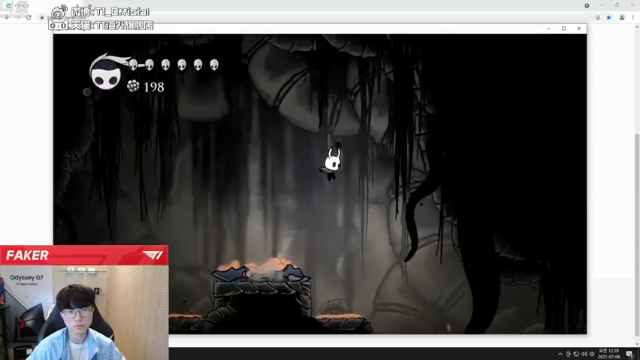This screenshot has height=360, width=640.
Task: Click the network tray icon
Action: coord(576,354)
